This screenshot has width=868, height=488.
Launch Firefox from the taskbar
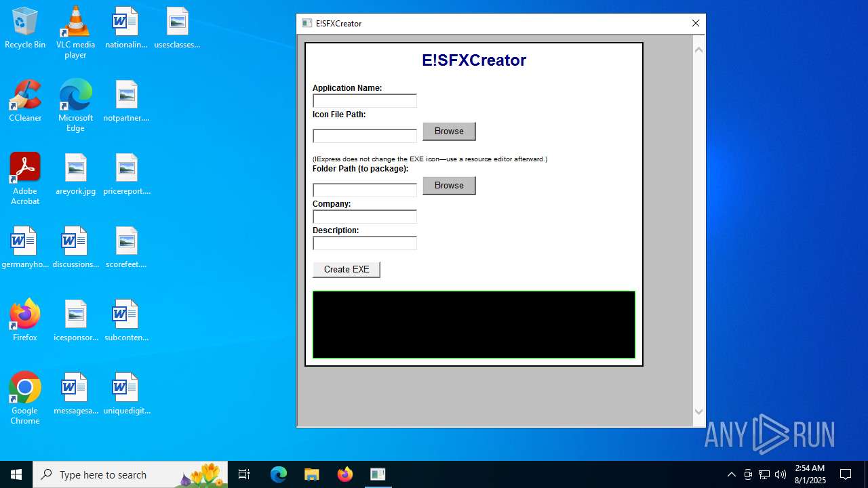[344, 474]
